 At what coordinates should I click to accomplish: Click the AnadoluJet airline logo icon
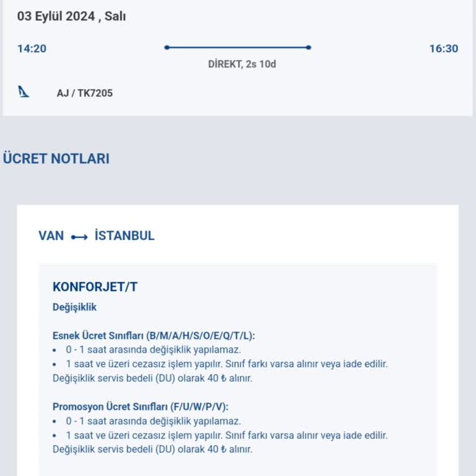pos(24,92)
